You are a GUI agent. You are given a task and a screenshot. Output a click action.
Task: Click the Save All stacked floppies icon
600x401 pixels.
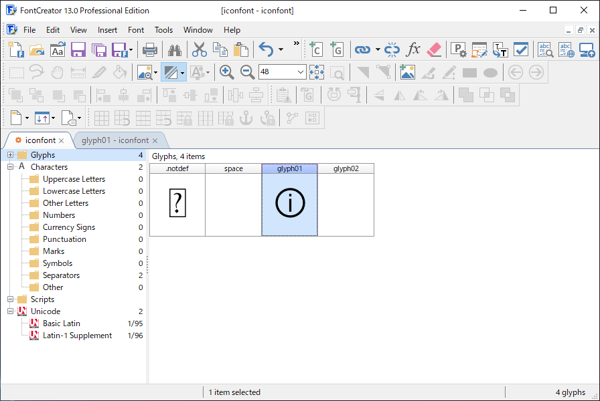(99, 50)
